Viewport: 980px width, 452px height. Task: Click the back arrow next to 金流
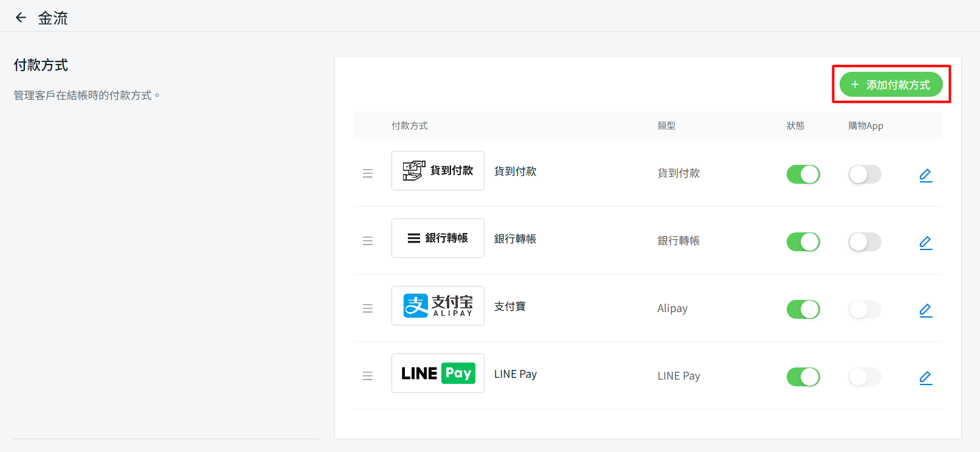coord(21,18)
